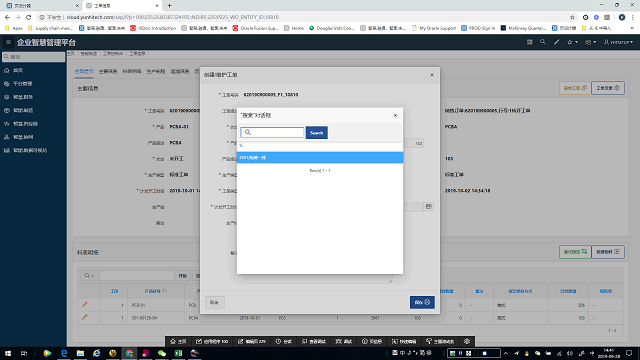Open the header dropdown next to favorites

[591, 42]
